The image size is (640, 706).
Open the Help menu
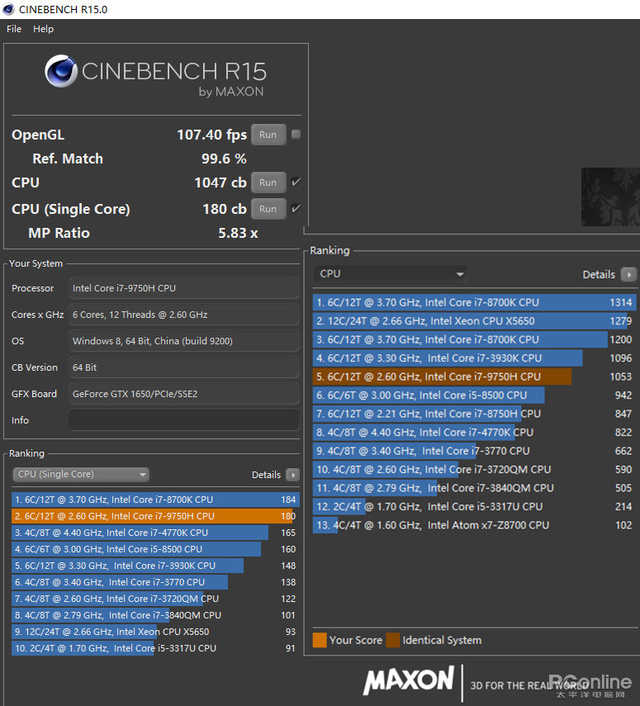(43, 29)
